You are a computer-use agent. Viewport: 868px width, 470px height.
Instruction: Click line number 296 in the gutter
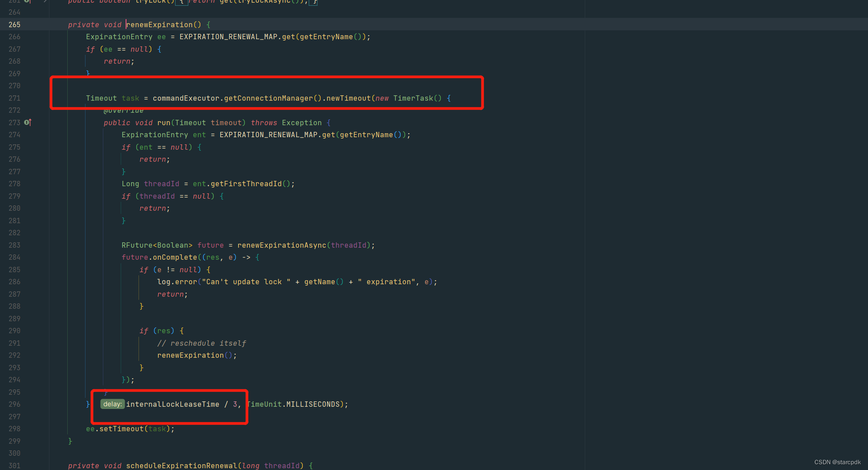click(x=14, y=404)
